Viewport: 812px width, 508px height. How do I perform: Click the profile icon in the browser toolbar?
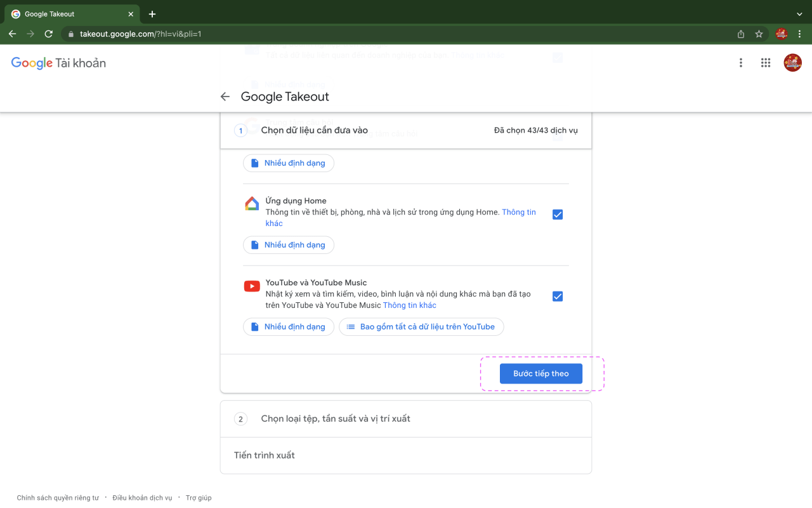[x=782, y=34]
